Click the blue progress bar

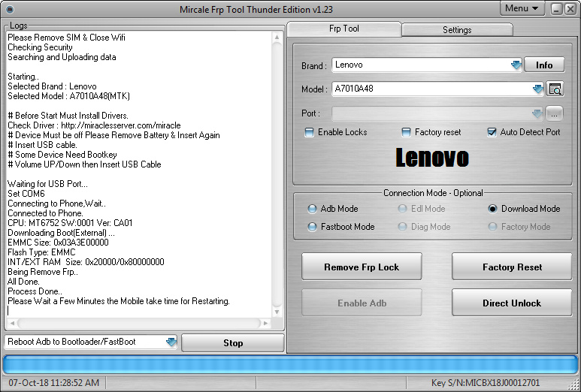coord(290,365)
